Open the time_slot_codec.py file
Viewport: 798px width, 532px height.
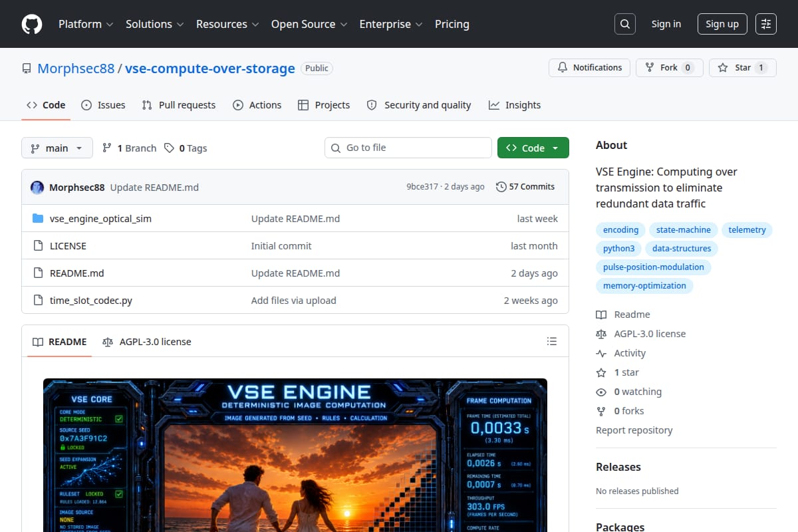91,301
